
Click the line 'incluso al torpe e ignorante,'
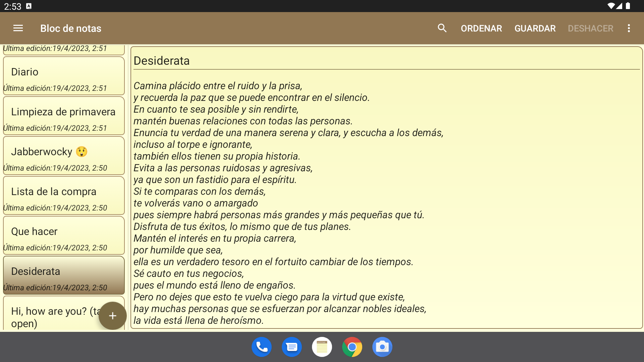click(193, 144)
